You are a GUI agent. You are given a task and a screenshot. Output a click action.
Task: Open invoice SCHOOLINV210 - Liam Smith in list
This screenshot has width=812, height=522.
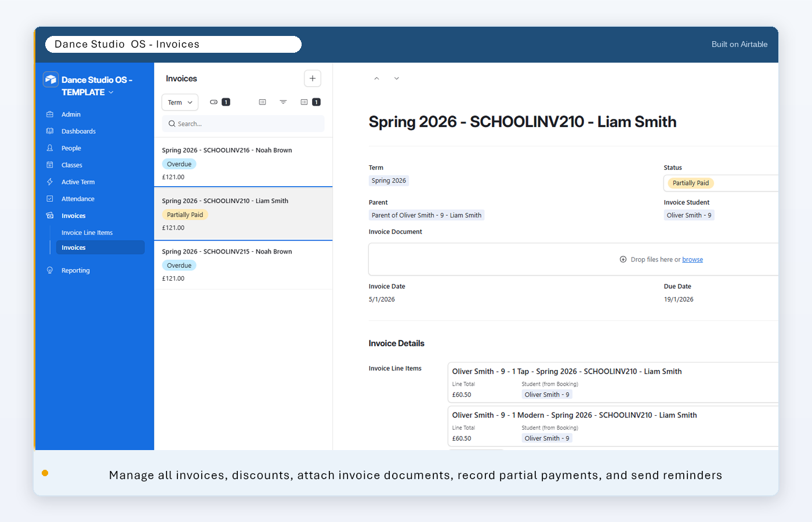pos(243,213)
